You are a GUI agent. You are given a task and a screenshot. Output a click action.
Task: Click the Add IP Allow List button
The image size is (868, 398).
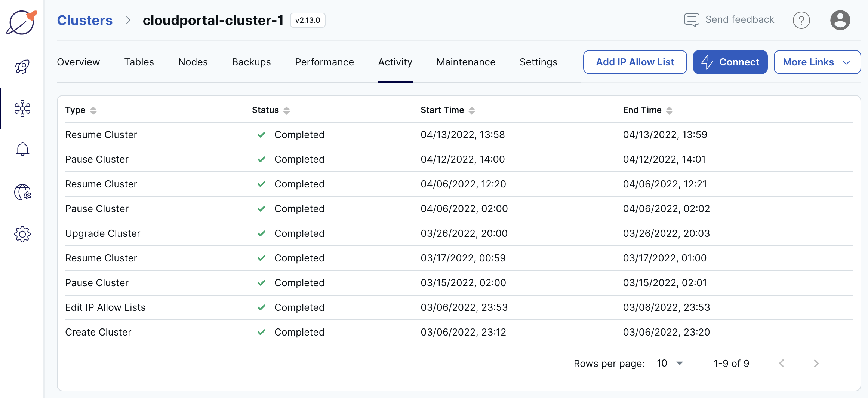point(634,62)
